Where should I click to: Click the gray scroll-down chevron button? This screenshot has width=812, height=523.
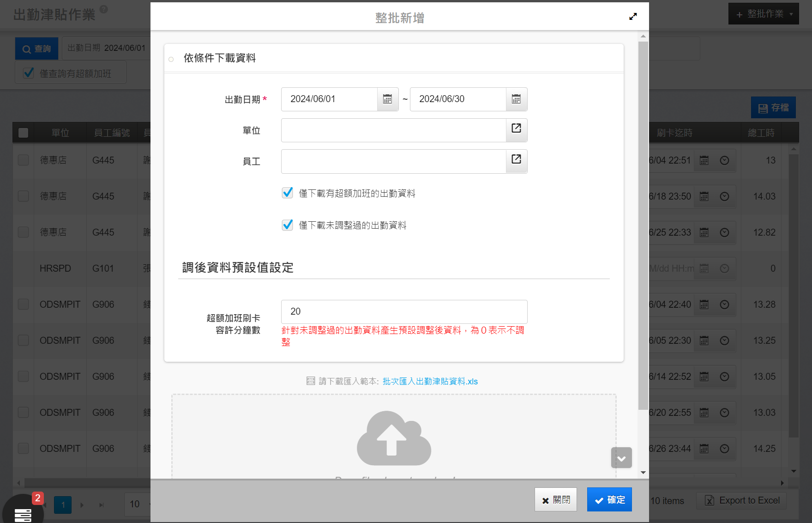click(621, 458)
